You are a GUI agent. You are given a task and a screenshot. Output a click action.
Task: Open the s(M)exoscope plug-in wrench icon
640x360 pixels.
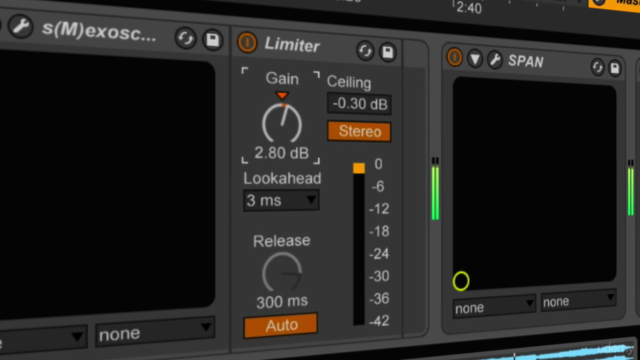(20, 27)
